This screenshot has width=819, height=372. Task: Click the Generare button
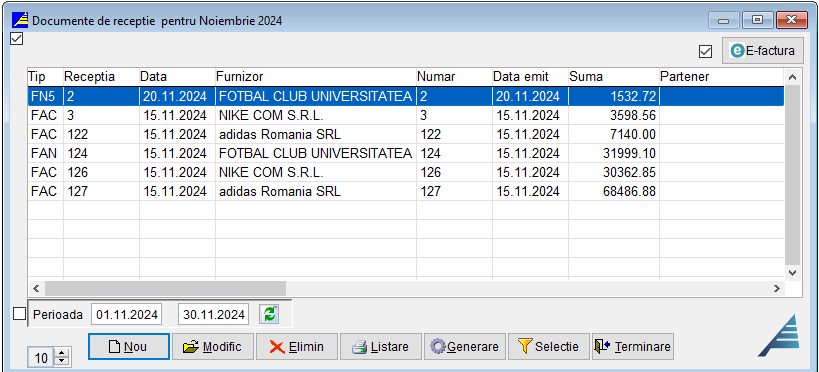pyautogui.click(x=465, y=346)
